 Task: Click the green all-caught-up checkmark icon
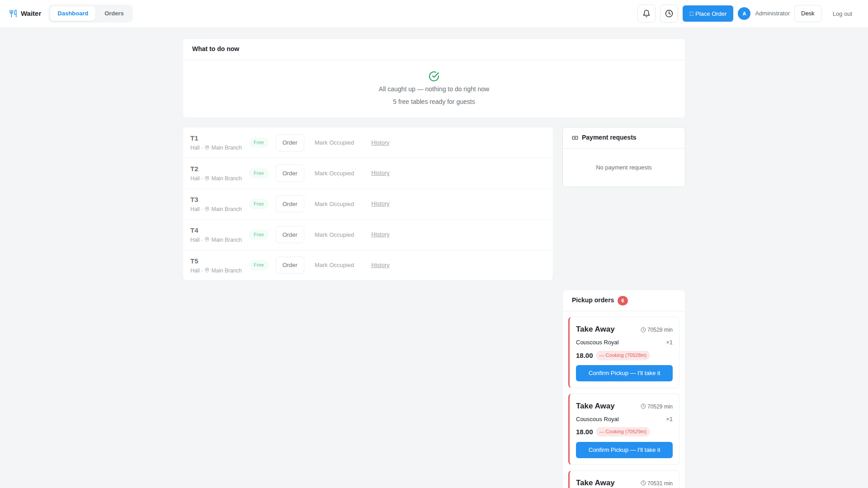point(434,76)
